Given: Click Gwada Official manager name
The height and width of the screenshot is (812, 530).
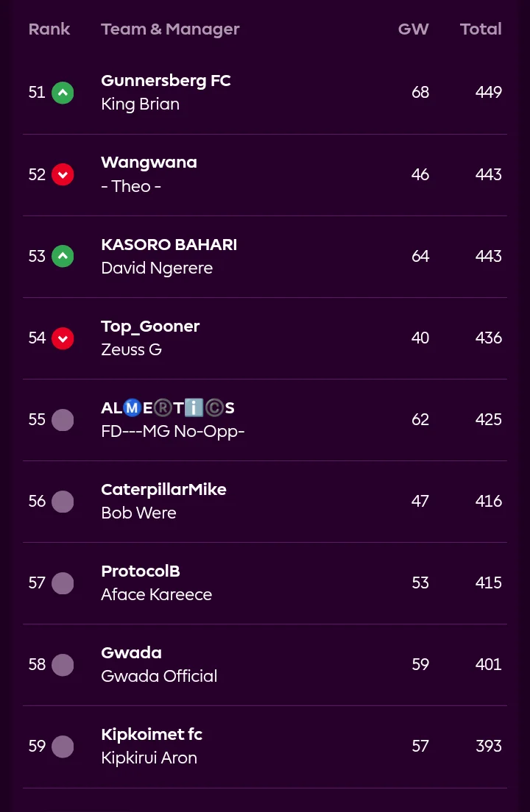Looking at the screenshot, I should (159, 676).
